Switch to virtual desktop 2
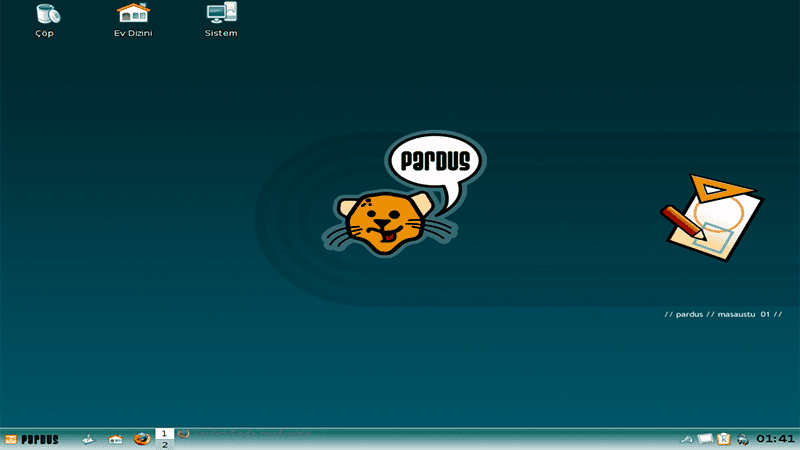 [165, 444]
